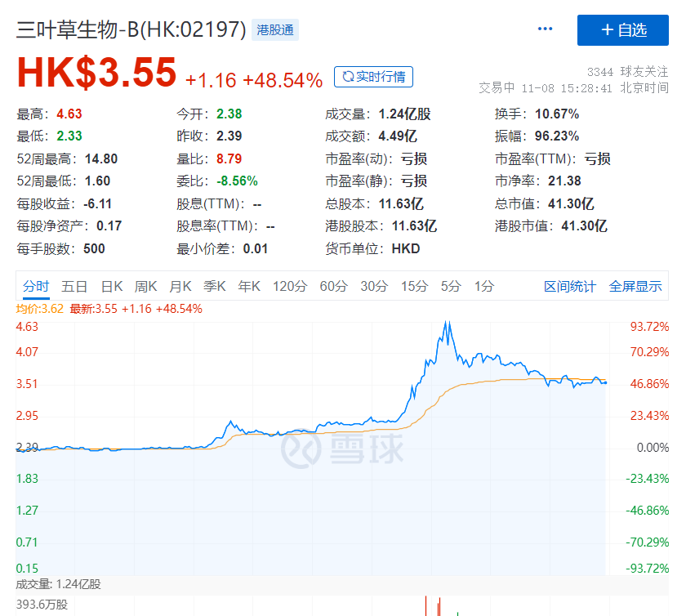
Task: Select the 120分 interval tab
Action: pos(290,286)
